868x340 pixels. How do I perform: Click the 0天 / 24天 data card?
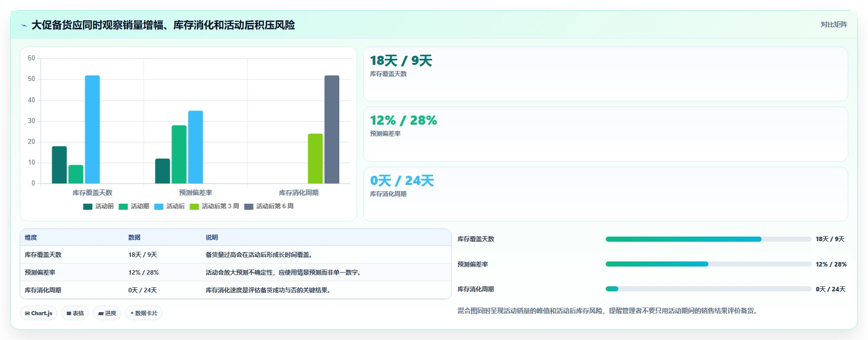click(606, 194)
